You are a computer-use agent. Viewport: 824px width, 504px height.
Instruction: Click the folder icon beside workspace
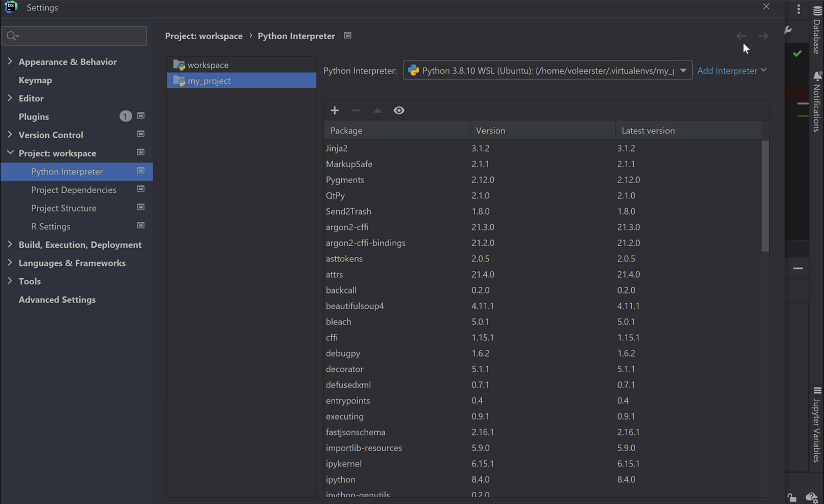[179, 65]
